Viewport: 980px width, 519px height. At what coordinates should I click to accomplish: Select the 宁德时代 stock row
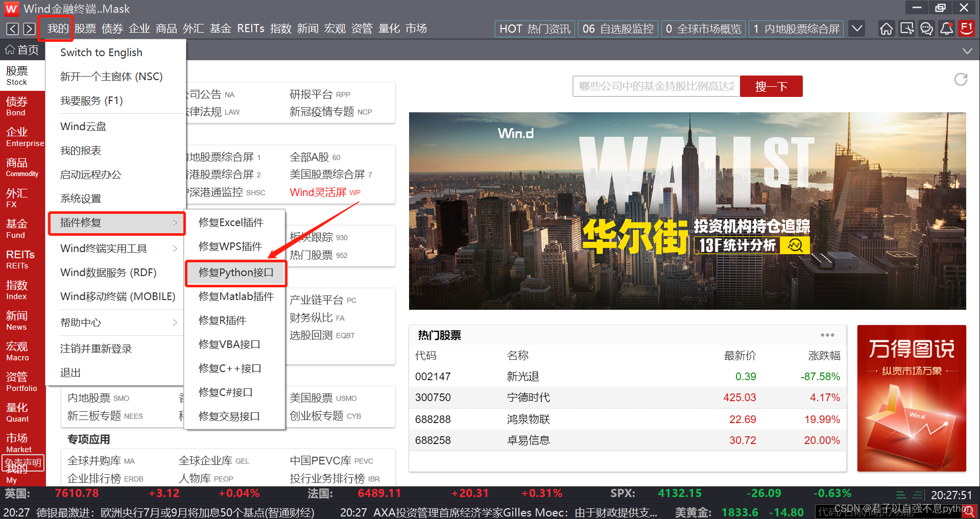click(x=628, y=398)
